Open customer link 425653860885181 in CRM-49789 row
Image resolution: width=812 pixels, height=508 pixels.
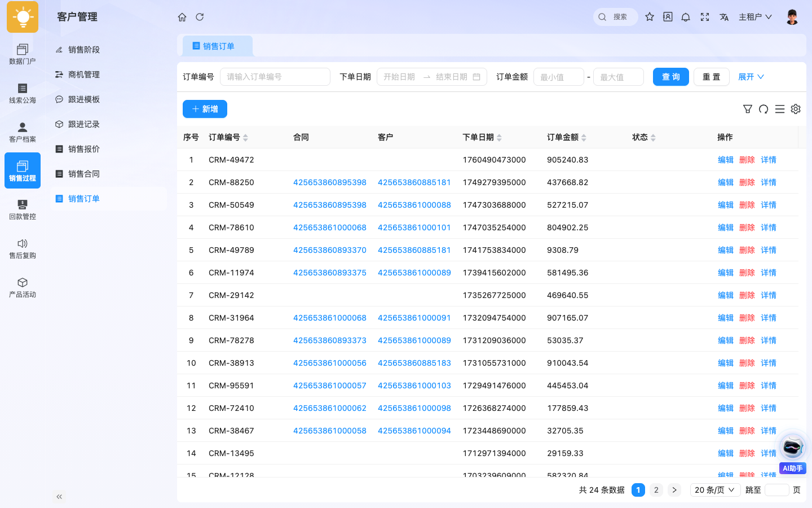[414, 250]
